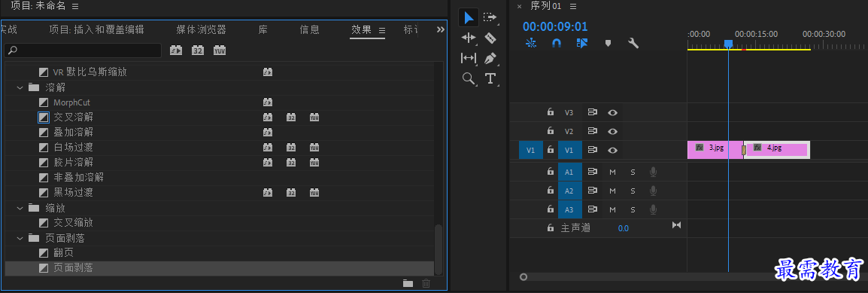Image resolution: width=868 pixels, height=293 pixels.
Task: Click the effects search field
Action: point(83,50)
